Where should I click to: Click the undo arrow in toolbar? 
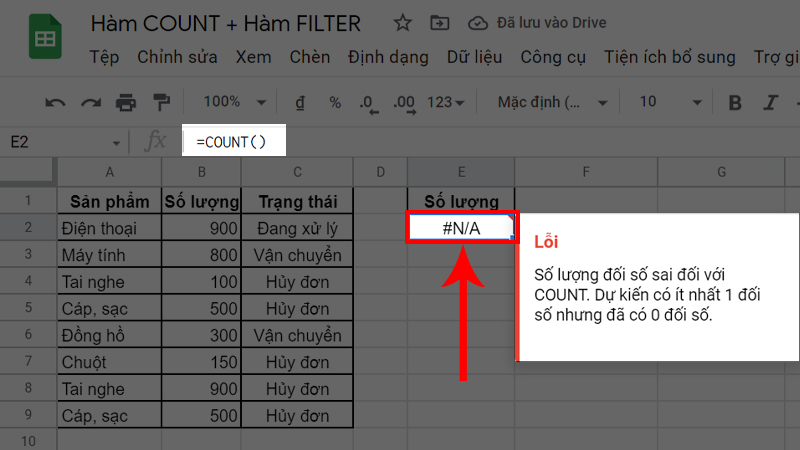point(56,102)
